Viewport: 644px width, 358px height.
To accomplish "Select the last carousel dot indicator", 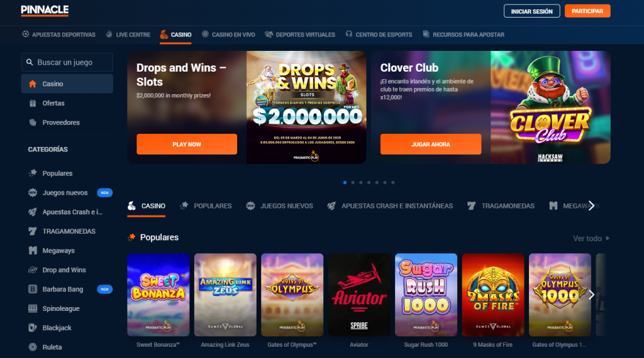I will pyautogui.click(x=392, y=183).
